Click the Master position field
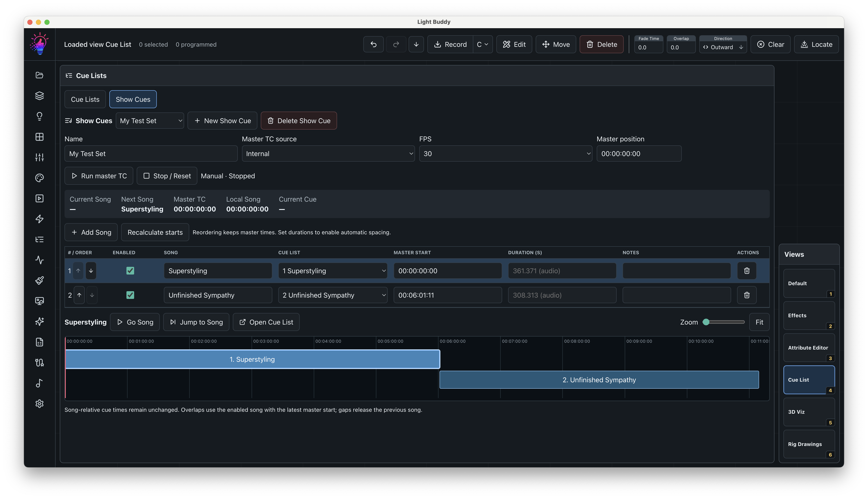Screen dimensions: 868x499 [x=639, y=154]
